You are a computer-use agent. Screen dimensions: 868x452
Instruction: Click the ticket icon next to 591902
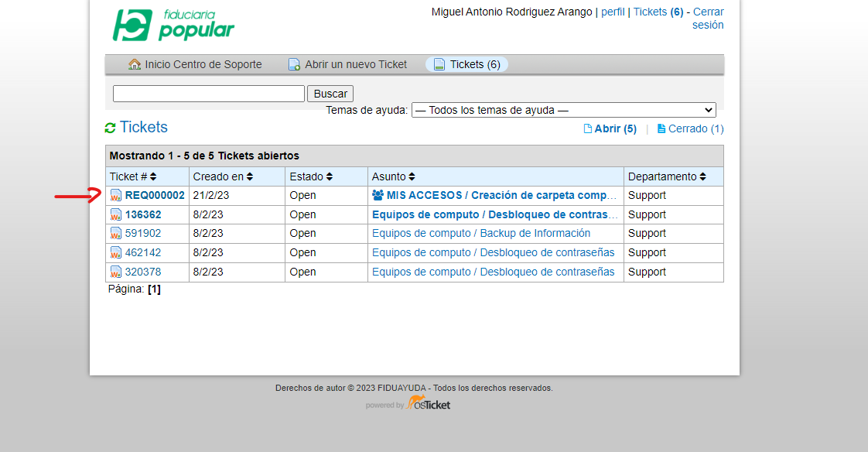(x=116, y=234)
